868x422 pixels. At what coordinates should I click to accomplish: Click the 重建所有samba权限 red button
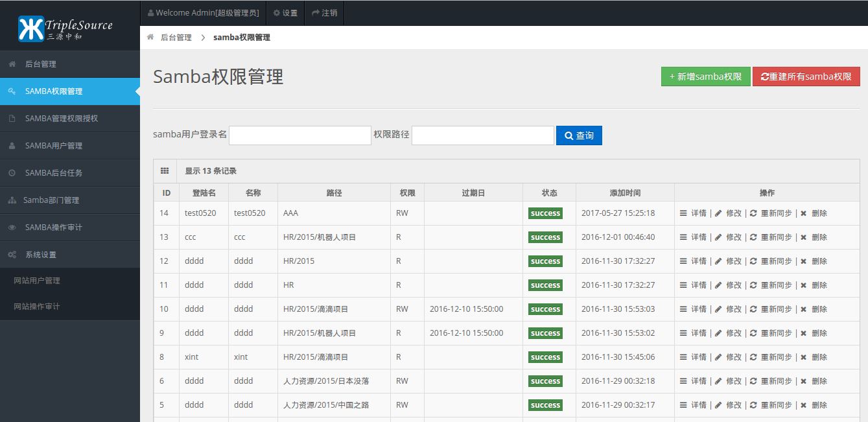coord(806,76)
